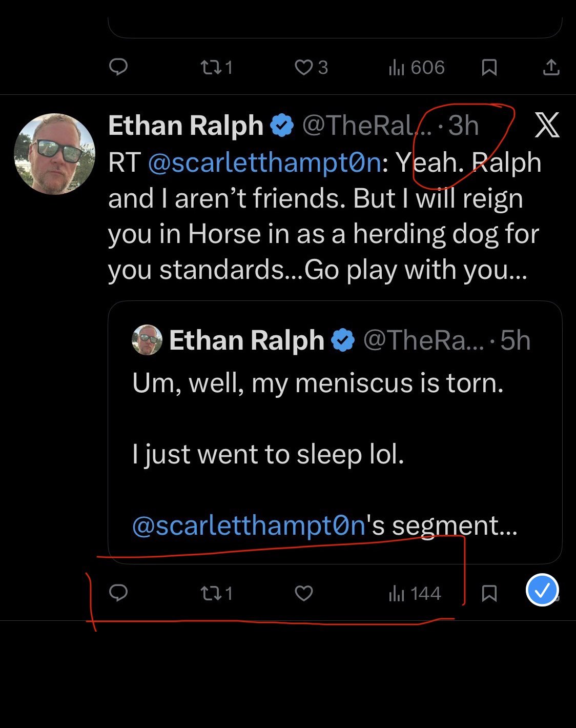Open Ethan Ralph's large profile picture

(x=54, y=154)
